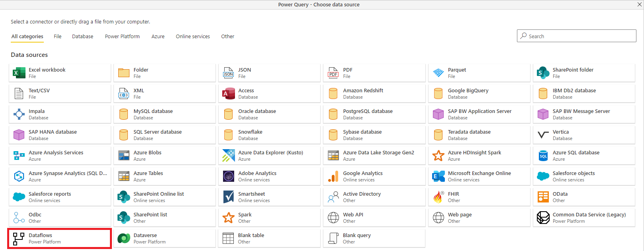Choose the Teradata database connector
The image size is (644, 251).
(x=479, y=135)
